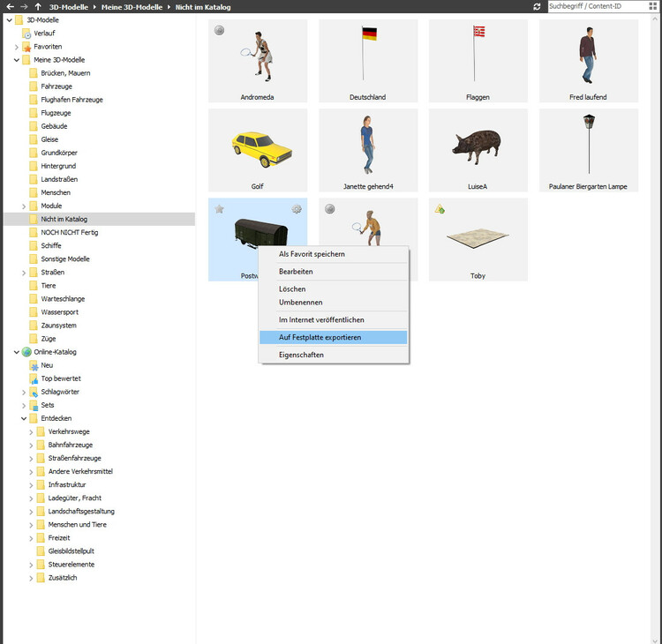
Task: Open the gear settings on the Postwagen tile
Action: 297,209
